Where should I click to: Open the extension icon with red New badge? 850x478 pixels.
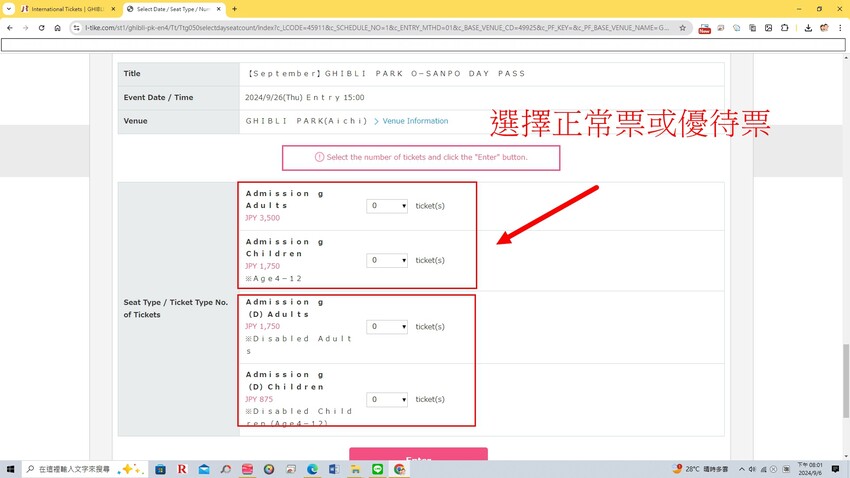click(704, 28)
